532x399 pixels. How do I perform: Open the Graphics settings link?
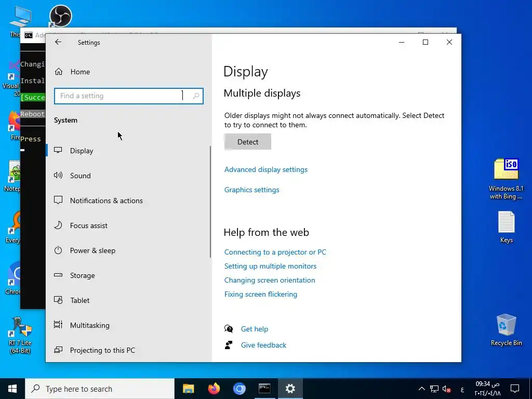[x=252, y=190]
